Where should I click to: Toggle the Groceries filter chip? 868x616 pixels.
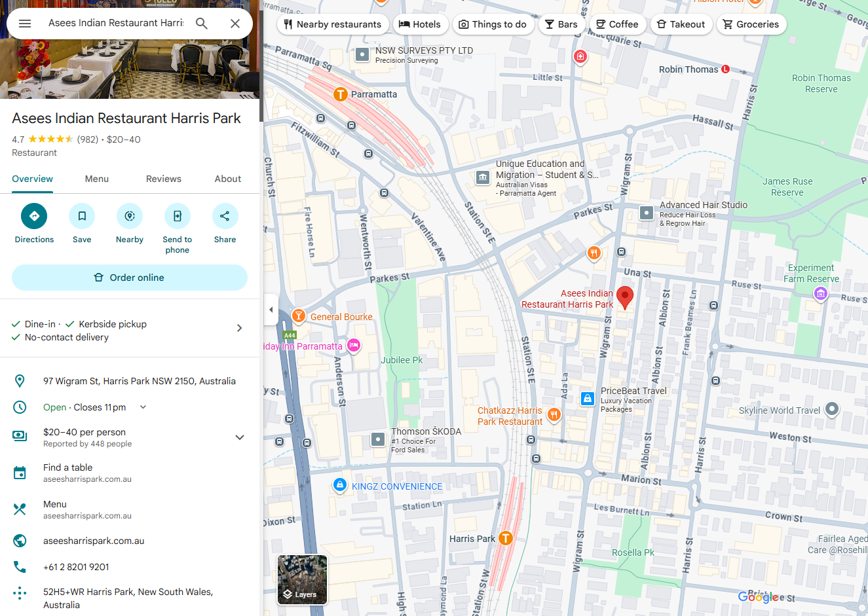click(x=751, y=24)
